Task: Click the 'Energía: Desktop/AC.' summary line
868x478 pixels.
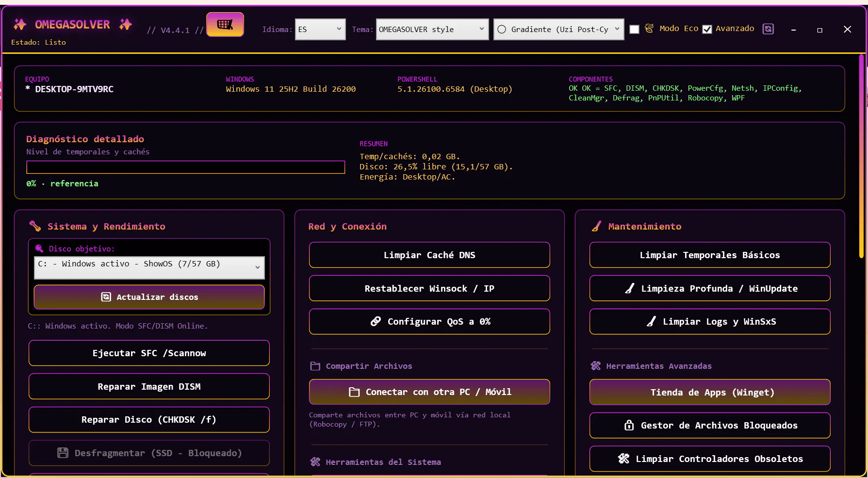Action: [407, 177]
